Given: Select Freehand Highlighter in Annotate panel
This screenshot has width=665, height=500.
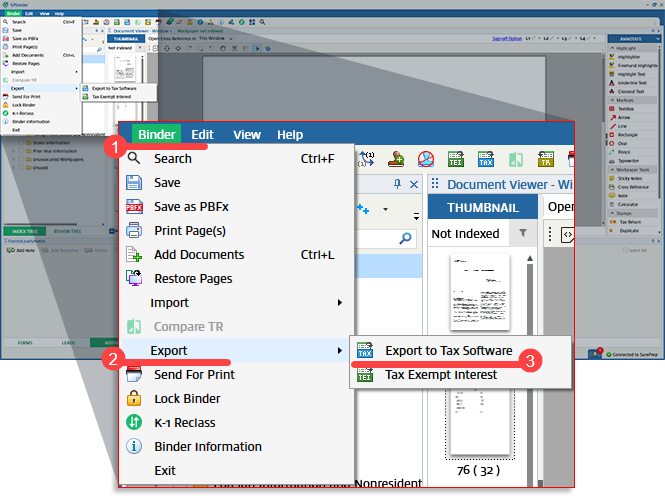Looking at the screenshot, I should pyautogui.click(x=634, y=65).
